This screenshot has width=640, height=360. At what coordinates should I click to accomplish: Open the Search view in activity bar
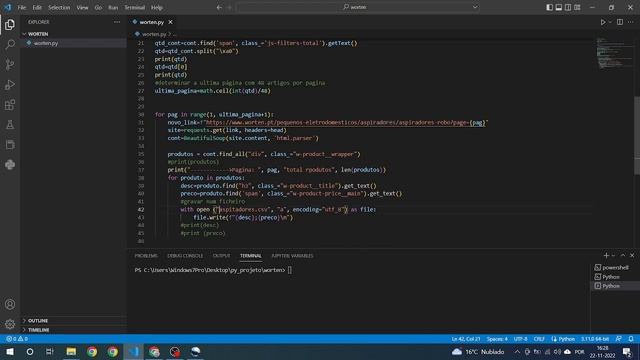pos(10,44)
